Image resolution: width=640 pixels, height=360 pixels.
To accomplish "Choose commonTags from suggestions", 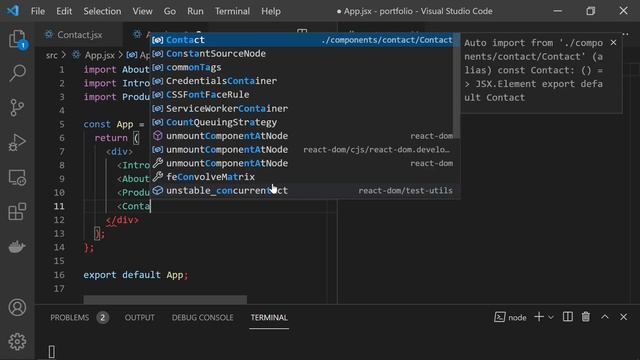I will 302,67.
